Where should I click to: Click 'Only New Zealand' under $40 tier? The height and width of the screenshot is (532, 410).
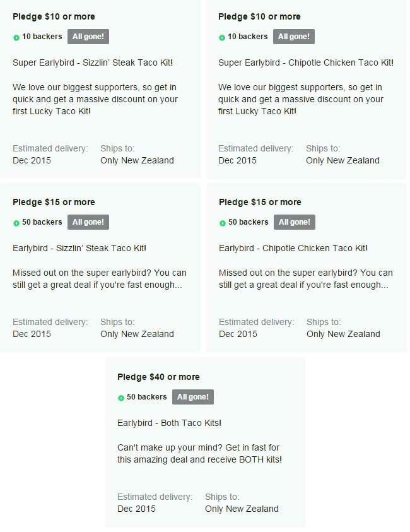click(242, 509)
